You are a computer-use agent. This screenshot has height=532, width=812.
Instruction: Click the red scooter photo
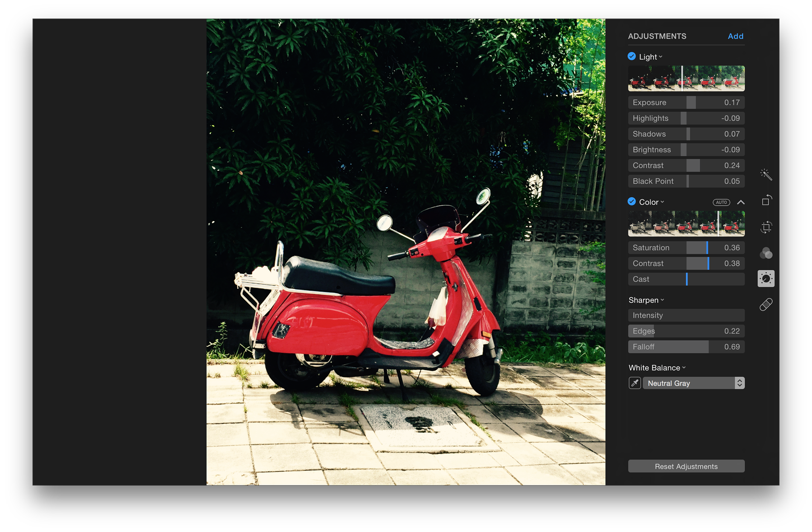tap(406, 252)
